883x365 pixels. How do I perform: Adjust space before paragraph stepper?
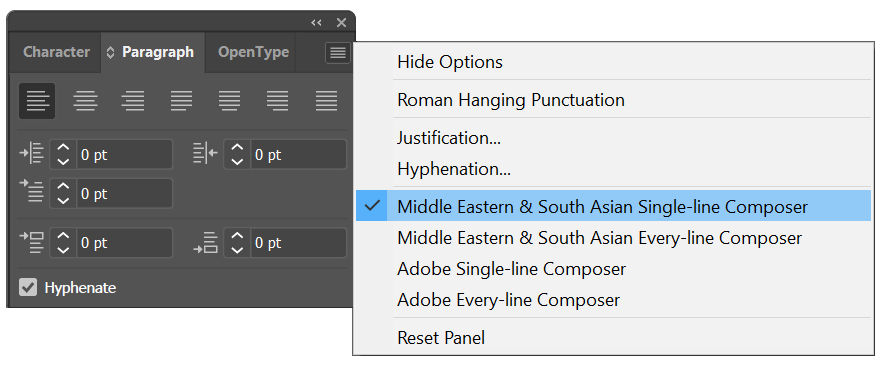click(x=63, y=243)
